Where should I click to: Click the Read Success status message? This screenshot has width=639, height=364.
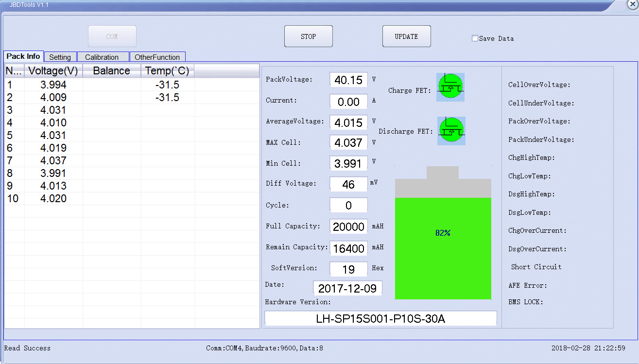27,348
